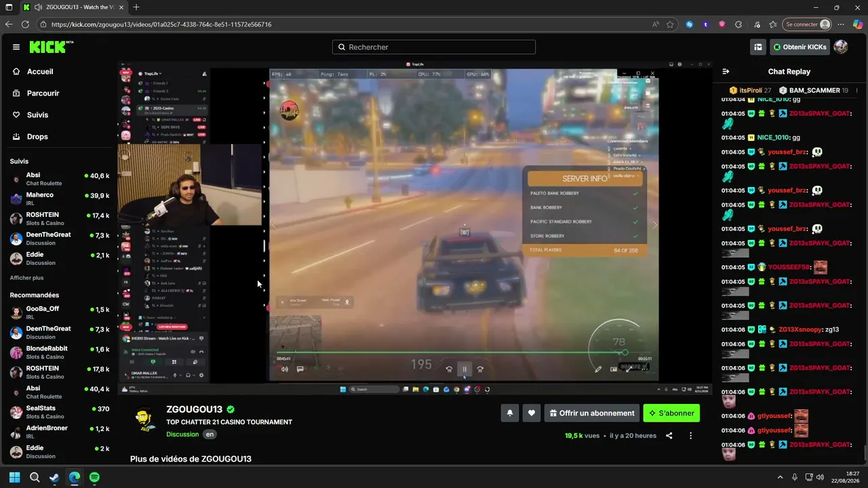
Task: Expand followed channels with Afficher plus
Action: 26,278
